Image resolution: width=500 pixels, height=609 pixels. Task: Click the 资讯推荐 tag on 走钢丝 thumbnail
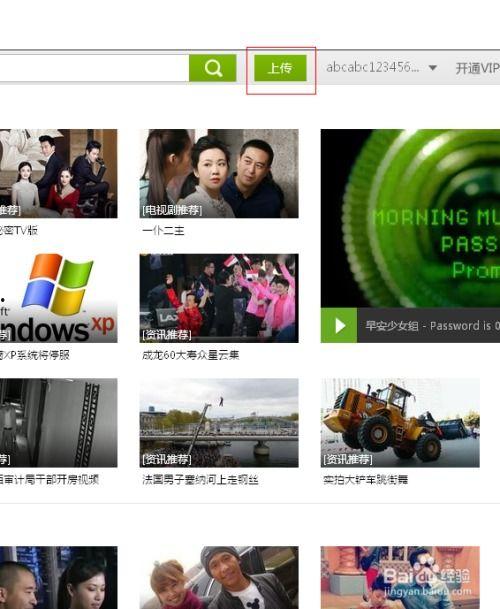pos(167,460)
